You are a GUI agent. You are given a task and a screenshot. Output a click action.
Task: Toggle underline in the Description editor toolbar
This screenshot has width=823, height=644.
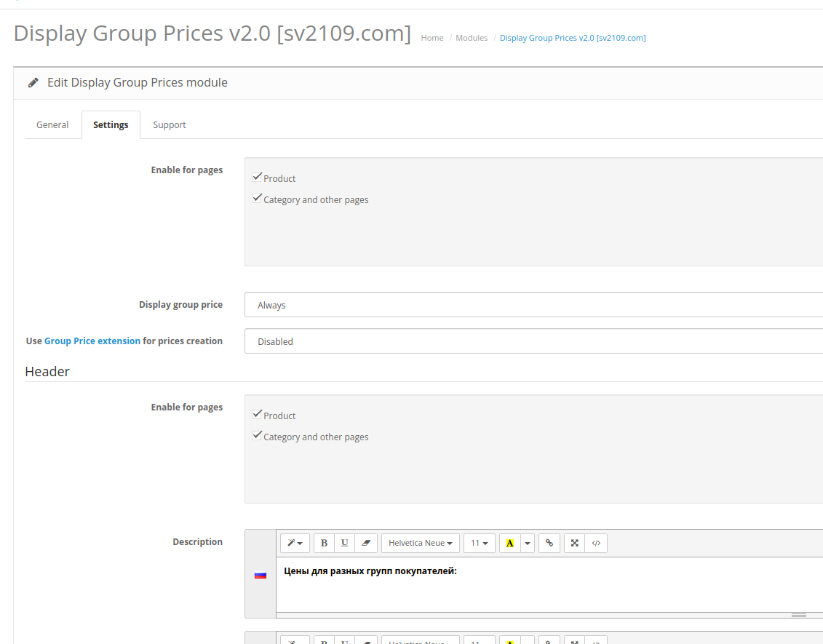(x=344, y=543)
